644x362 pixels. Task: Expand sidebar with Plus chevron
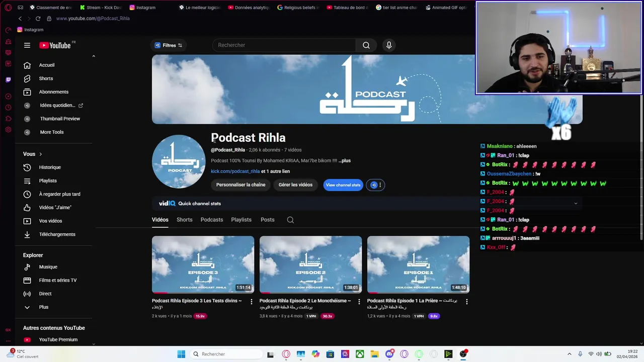[27, 307]
